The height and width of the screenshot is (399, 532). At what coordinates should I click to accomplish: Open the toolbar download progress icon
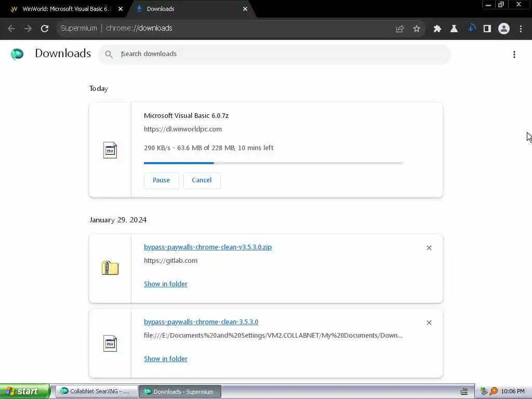pyautogui.click(x=472, y=28)
